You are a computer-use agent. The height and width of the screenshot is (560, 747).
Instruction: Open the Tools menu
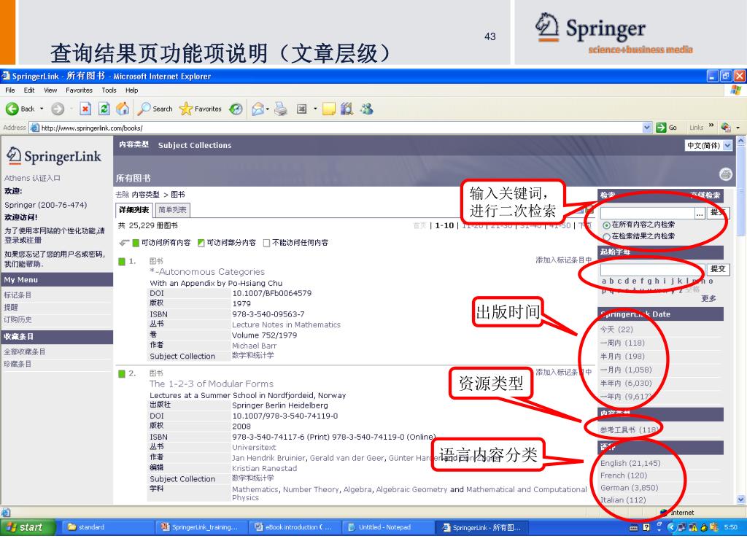click(x=109, y=90)
